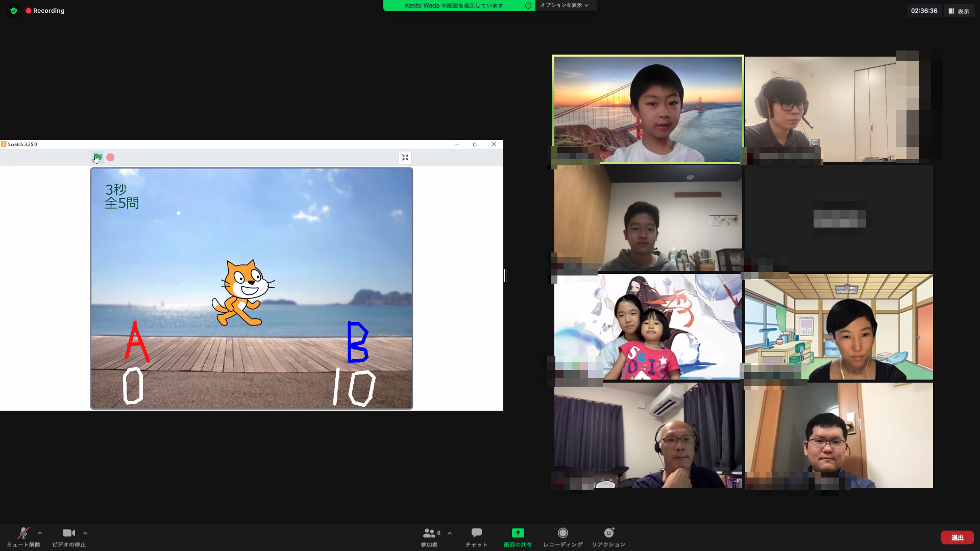Viewport: 980px width, 551px height.
Task: Open the participants panel (参加者)
Action: [x=430, y=537]
